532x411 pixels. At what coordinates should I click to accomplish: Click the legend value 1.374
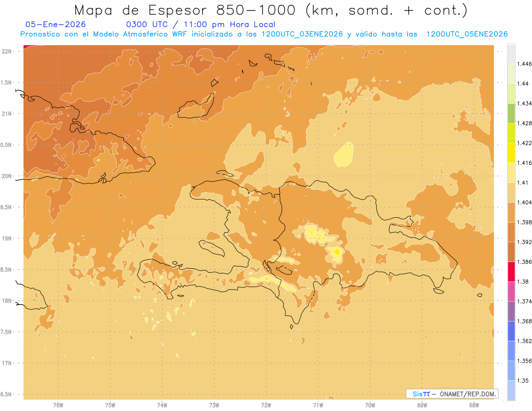click(x=524, y=301)
